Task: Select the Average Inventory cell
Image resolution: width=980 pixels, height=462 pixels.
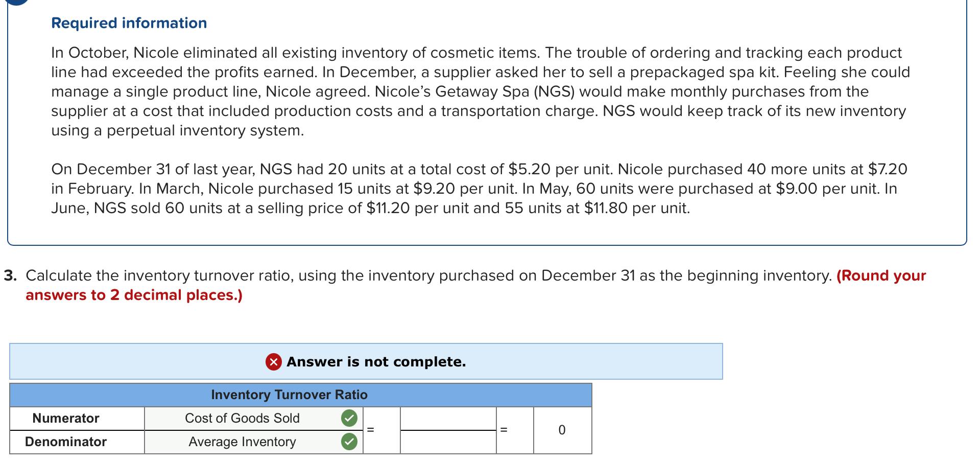Action: point(242,442)
